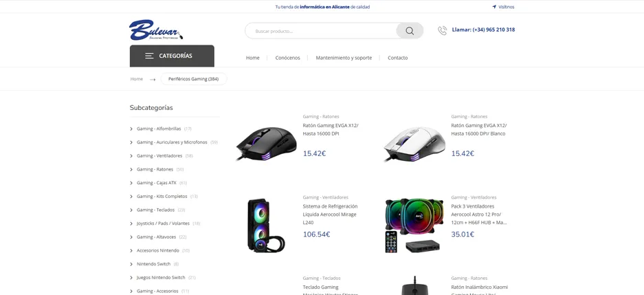Open the Contacto menu item
This screenshot has width=644, height=295.
[x=397, y=58]
